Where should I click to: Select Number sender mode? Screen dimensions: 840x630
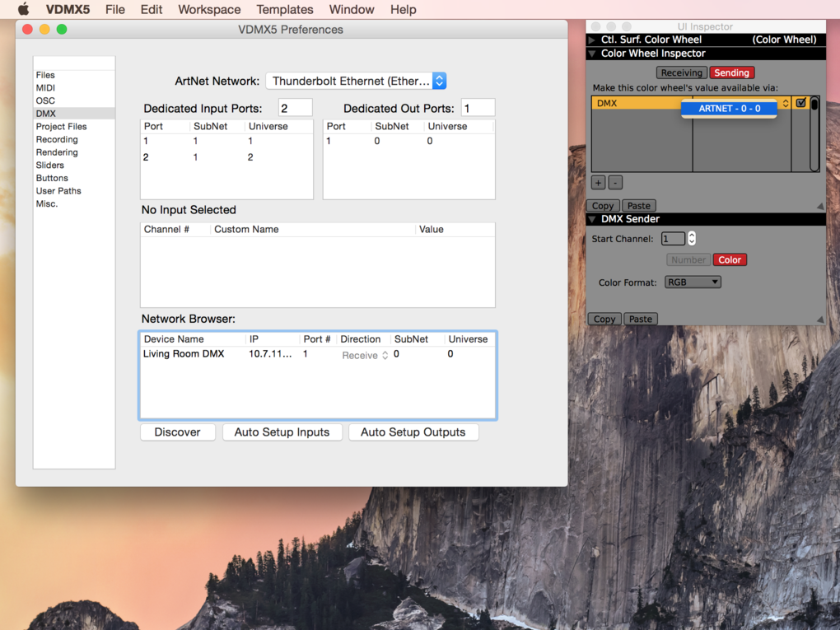coord(688,259)
